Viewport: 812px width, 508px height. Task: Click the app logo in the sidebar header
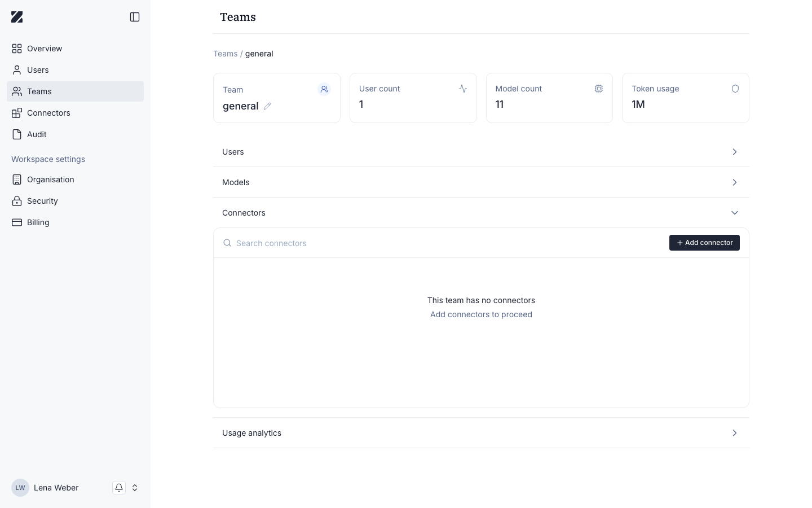(x=17, y=17)
